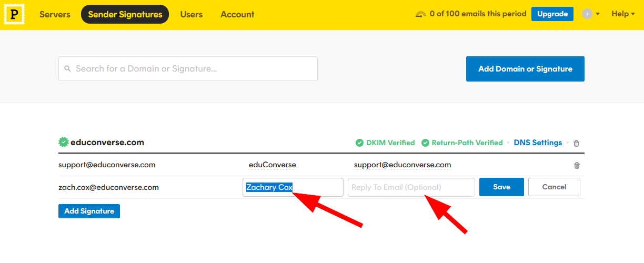Click the search magnifier icon

[x=67, y=69]
